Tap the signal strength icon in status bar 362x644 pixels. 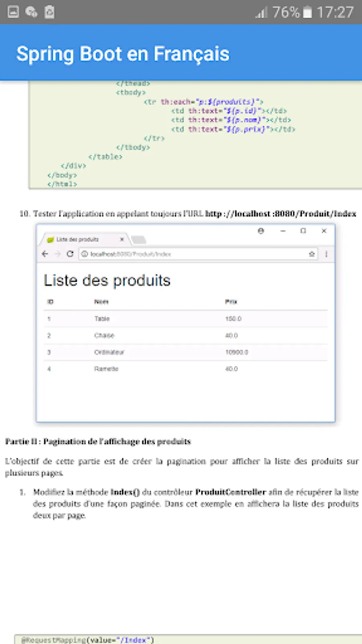coord(261,13)
